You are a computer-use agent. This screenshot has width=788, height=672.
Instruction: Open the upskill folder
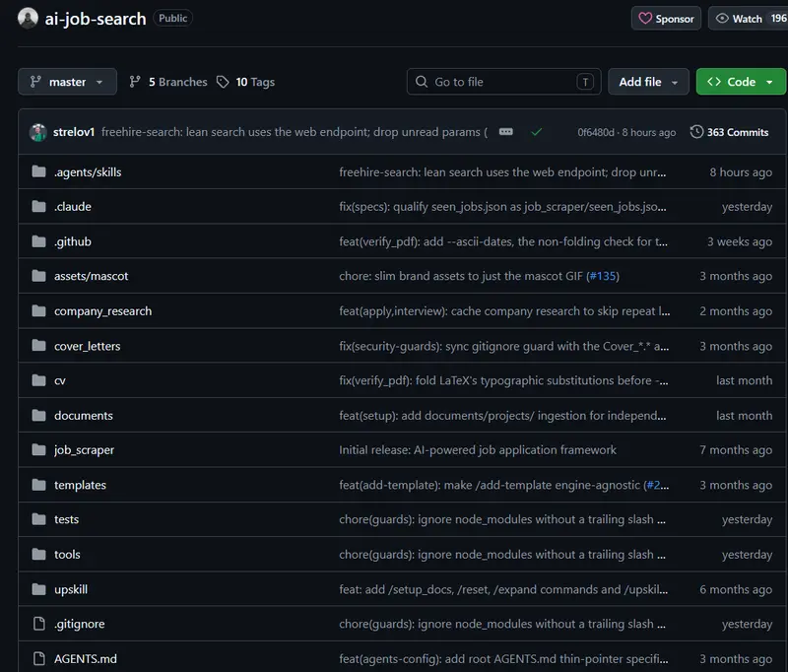click(71, 589)
